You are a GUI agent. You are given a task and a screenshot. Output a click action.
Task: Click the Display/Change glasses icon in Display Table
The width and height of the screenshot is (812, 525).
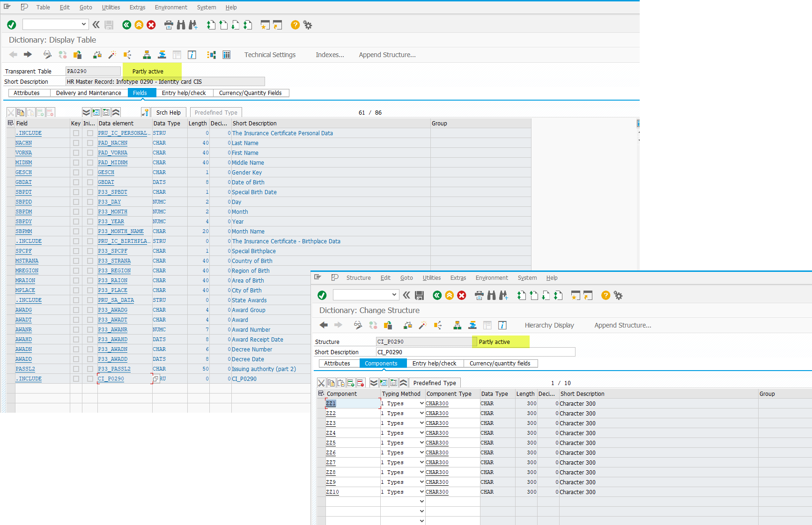[x=48, y=55]
